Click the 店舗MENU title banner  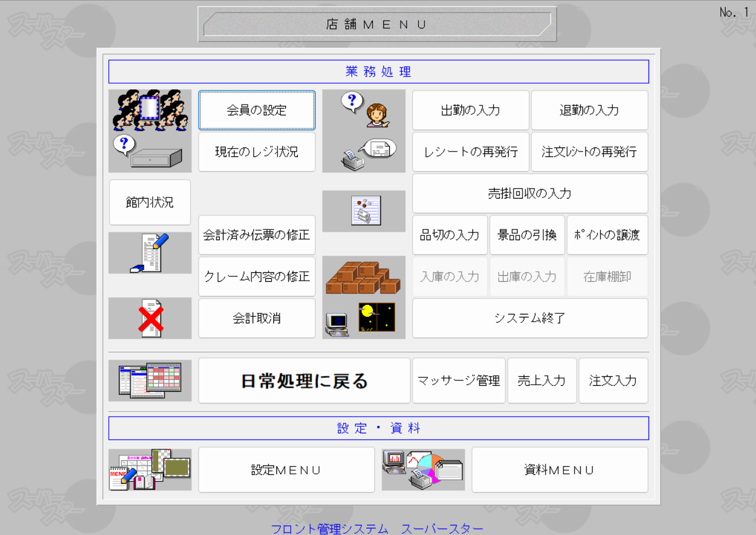(x=377, y=24)
